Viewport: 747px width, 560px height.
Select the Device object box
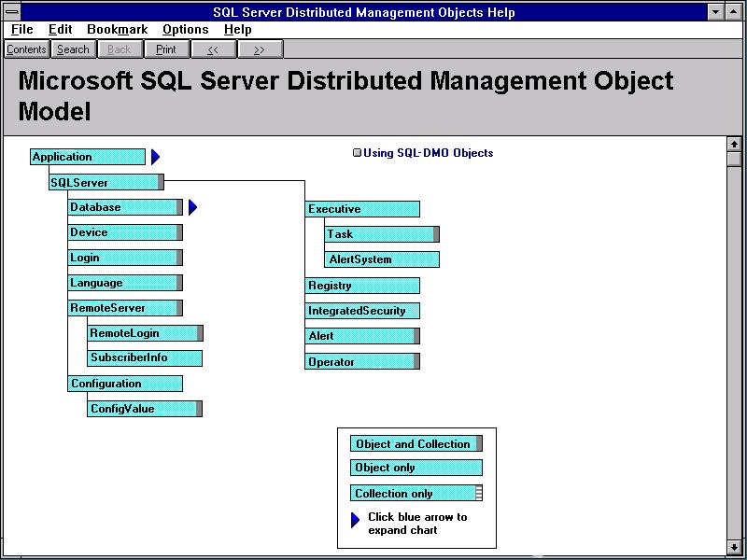(125, 232)
